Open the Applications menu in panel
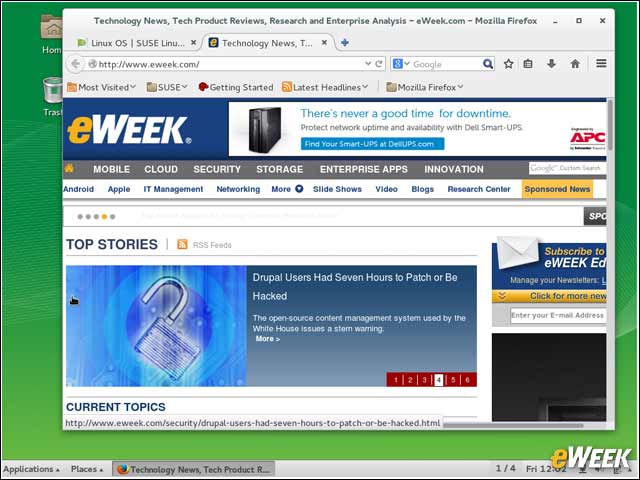 tap(31, 469)
